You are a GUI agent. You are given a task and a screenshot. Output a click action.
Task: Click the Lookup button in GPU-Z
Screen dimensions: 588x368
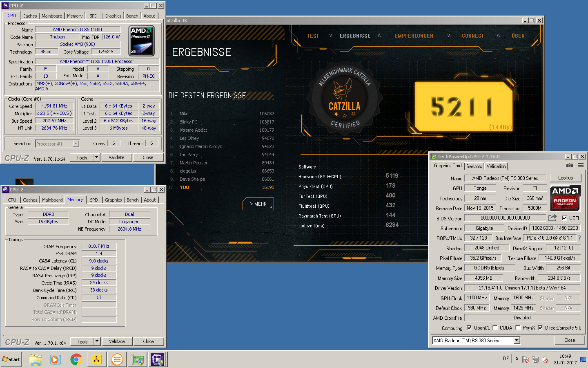point(566,178)
